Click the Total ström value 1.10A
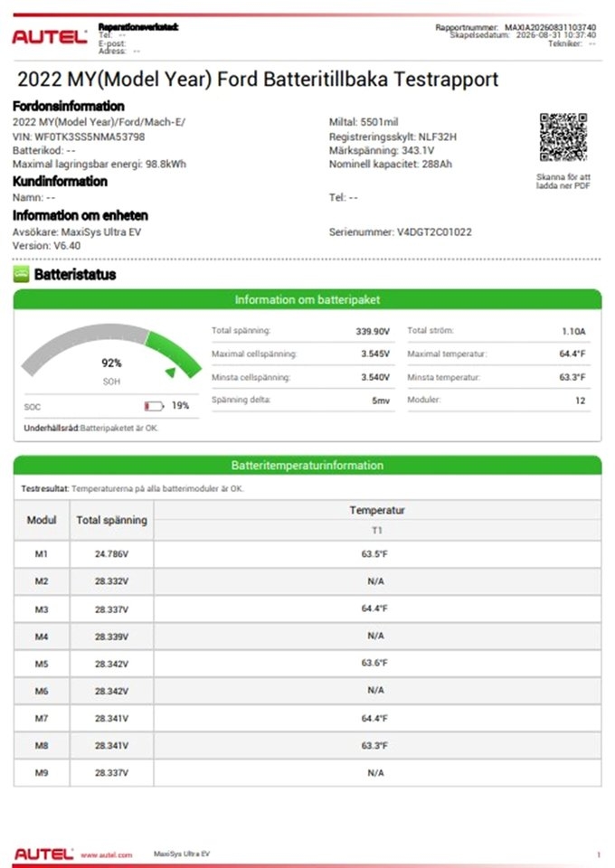The image size is (615, 868). (573, 331)
